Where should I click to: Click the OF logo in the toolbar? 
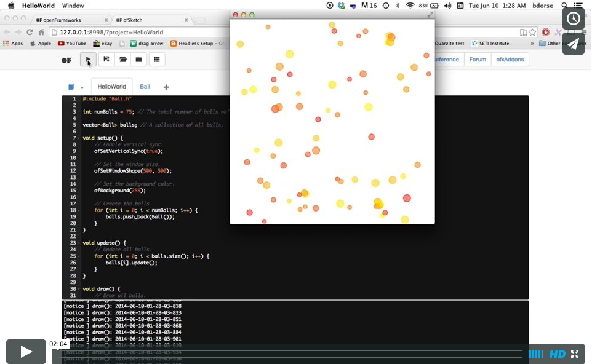point(68,60)
